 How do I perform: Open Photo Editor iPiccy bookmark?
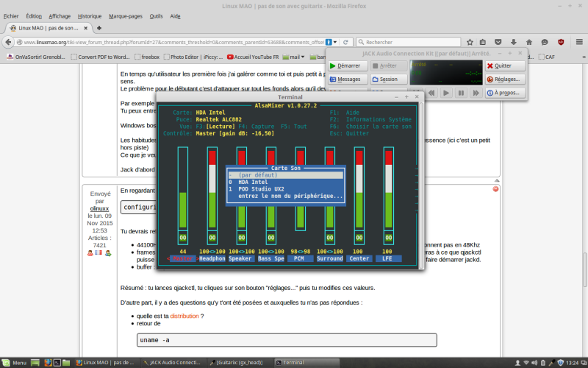pos(193,57)
